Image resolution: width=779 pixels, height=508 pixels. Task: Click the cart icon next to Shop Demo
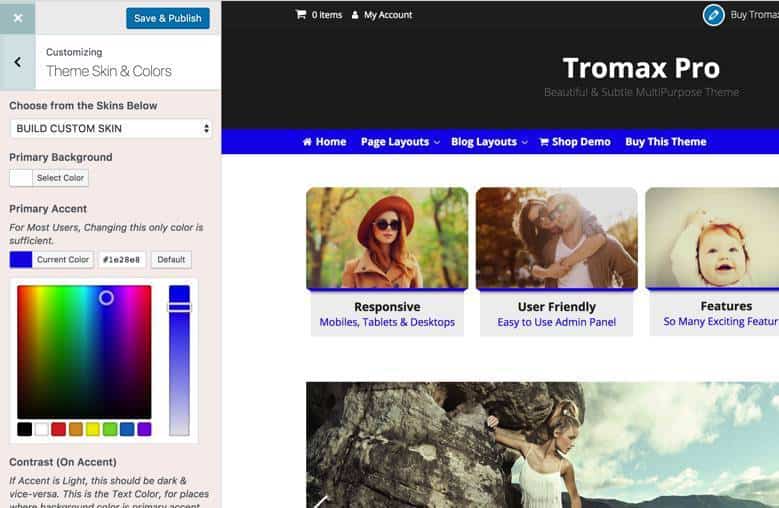544,142
